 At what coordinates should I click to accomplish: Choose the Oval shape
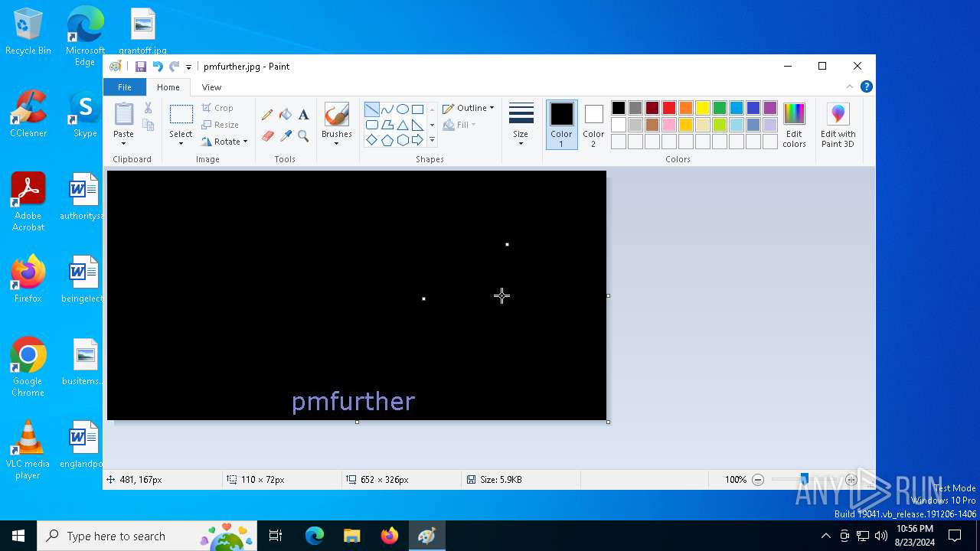(403, 109)
